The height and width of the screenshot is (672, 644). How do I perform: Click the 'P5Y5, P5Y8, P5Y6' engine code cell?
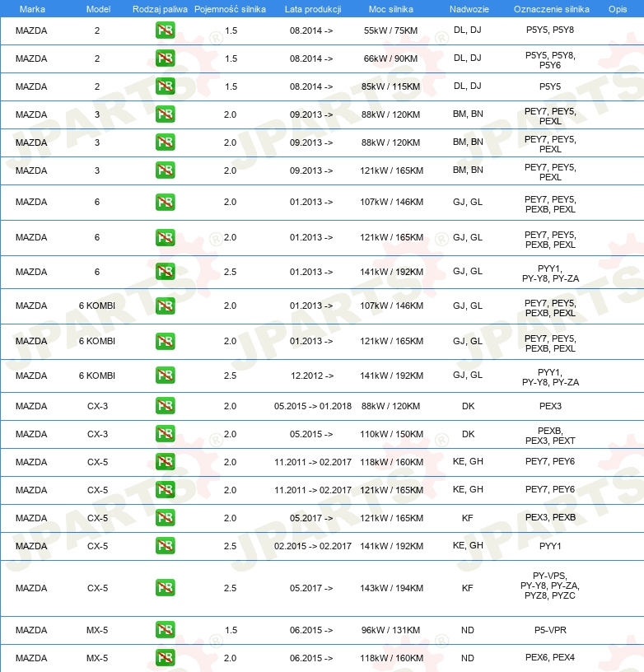point(550,60)
